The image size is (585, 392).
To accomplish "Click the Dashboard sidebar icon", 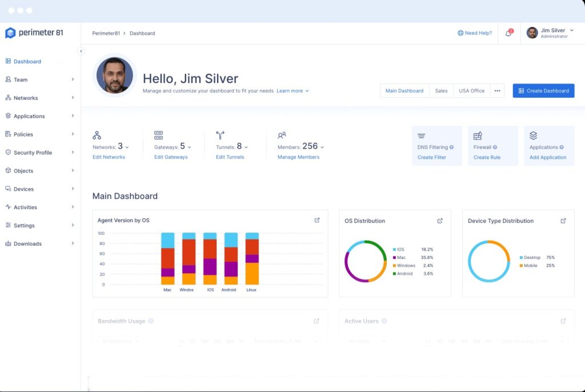I will (8, 61).
